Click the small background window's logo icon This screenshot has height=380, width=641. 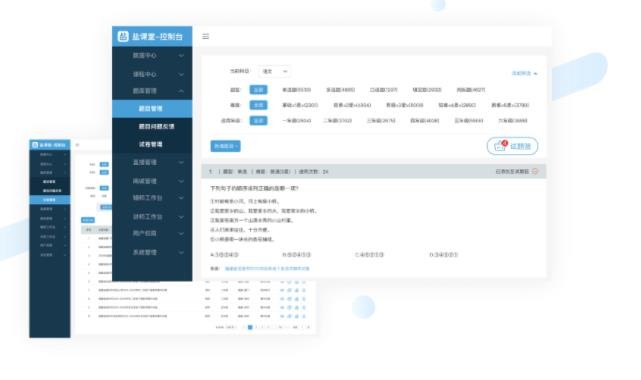coord(35,145)
